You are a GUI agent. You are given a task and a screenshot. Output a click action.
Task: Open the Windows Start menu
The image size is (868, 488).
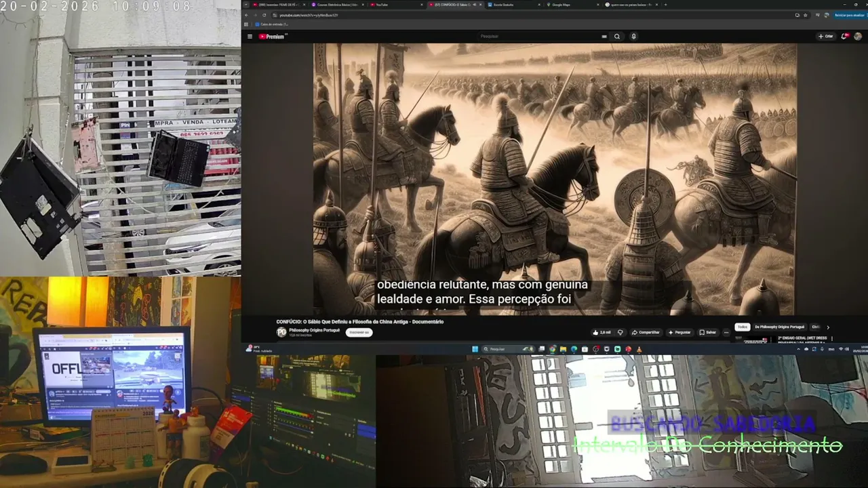(x=475, y=349)
